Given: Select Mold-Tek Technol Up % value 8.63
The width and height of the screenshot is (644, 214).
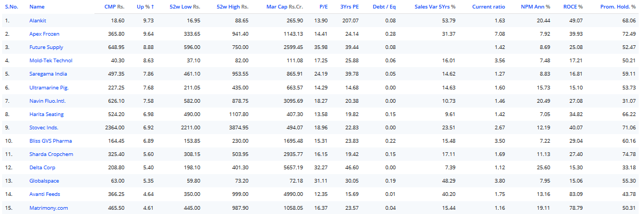Looking at the screenshot, I should pyautogui.click(x=148, y=61).
